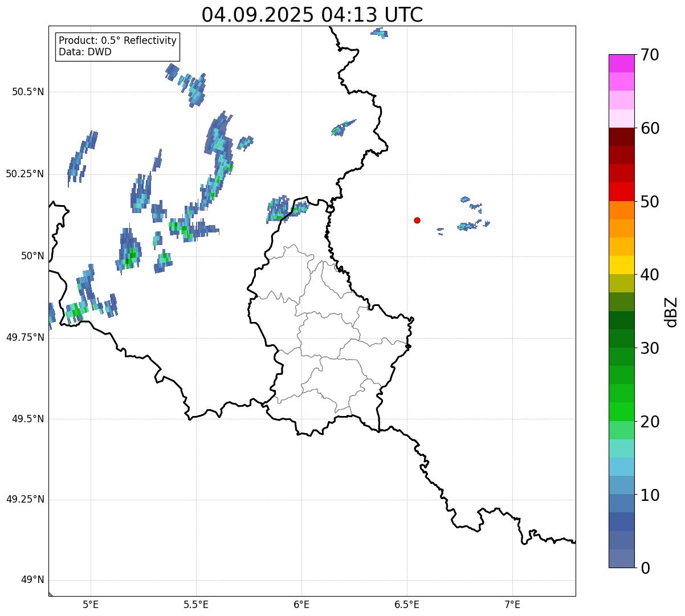Image resolution: width=685 pixels, height=616 pixels.
Task: Click the timestamp title 04.09.2025 04:13 UTC
Action: click(x=312, y=15)
